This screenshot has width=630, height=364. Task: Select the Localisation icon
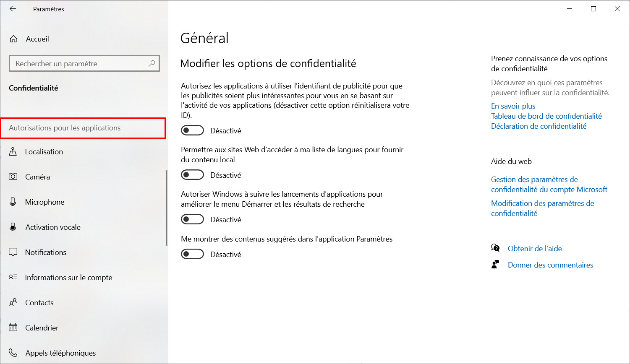pos(13,152)
